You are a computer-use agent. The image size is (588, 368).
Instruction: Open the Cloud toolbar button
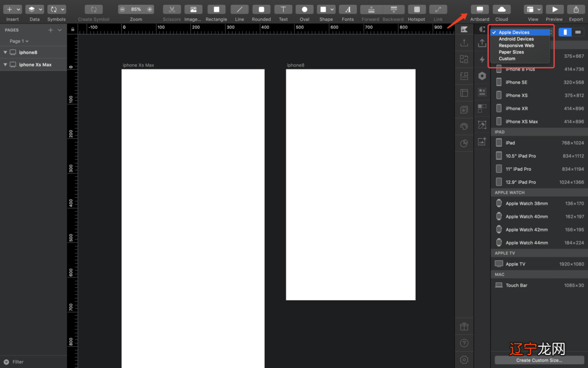[502, 9]
